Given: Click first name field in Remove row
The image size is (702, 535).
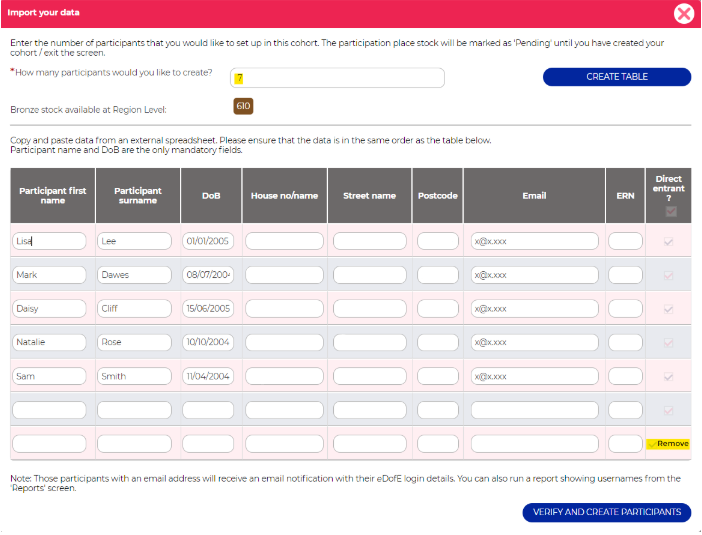Looking at the screenshot, I should [49, 444].
